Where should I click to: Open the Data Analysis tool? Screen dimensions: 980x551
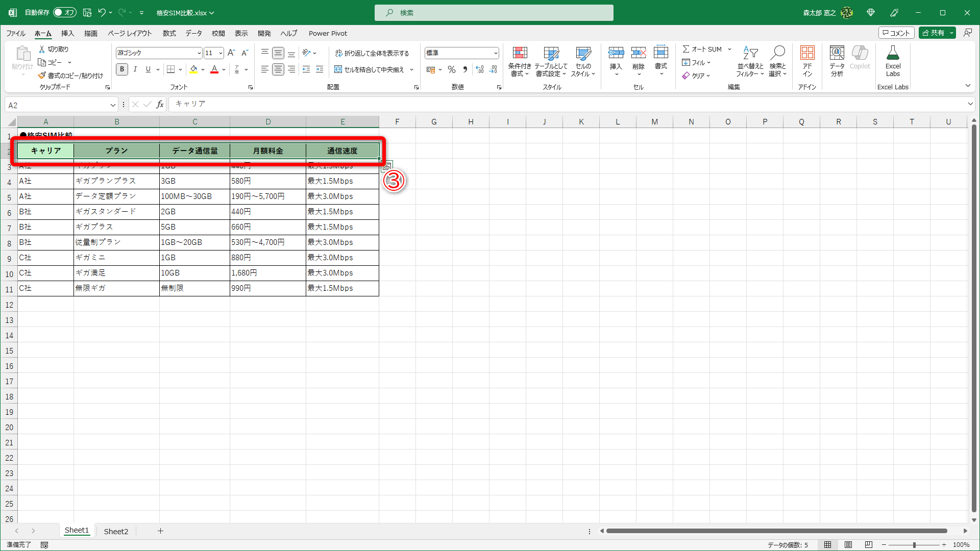click(837, 54)
